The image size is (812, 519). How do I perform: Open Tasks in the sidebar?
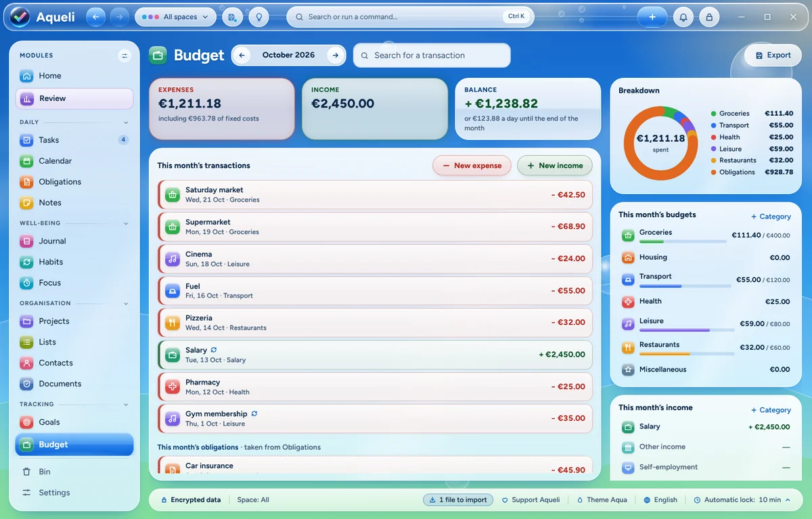point(74,140)
